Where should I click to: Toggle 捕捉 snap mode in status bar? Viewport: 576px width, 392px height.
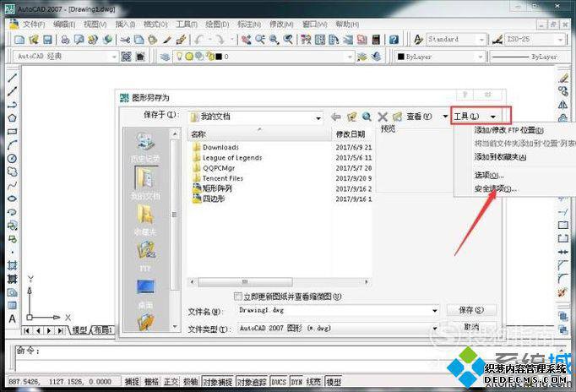coord(132,382)
